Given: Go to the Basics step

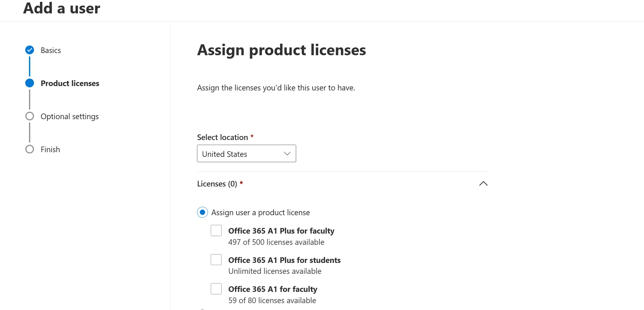Looking at the screenshot, I should tap(51, 50).
